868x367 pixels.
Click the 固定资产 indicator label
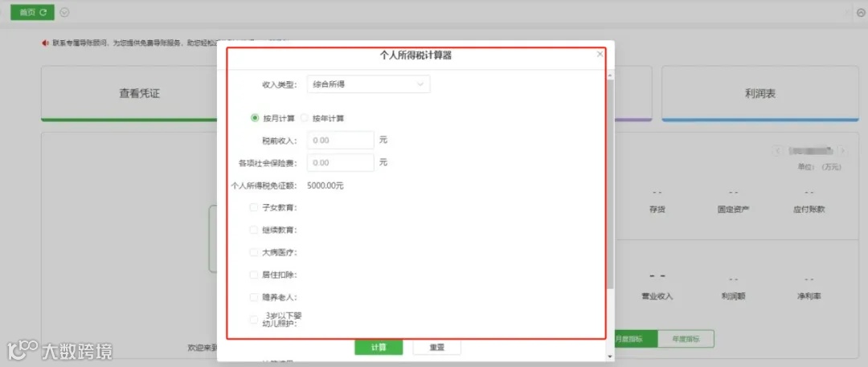coord(733,210)
